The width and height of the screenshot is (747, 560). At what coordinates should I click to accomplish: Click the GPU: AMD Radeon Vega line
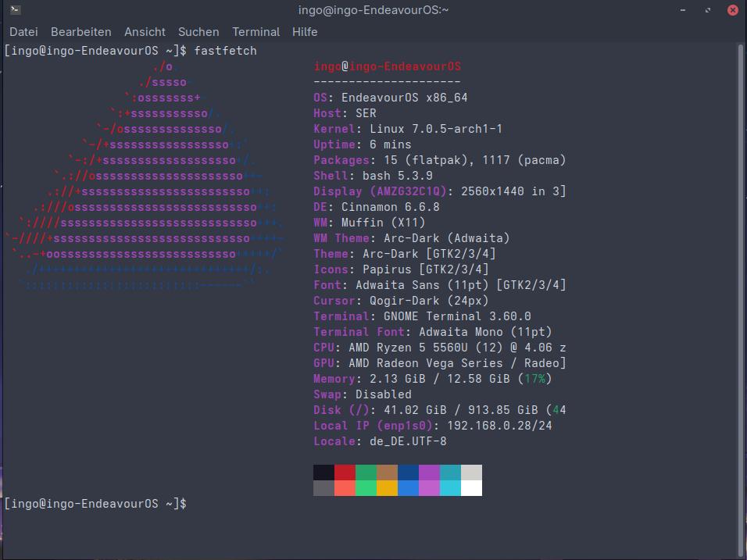(440, 363)
